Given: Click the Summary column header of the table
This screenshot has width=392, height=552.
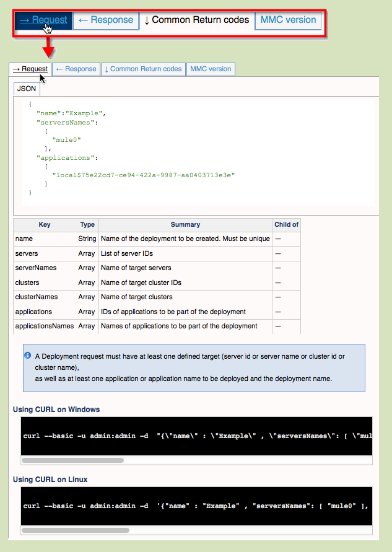Looking at the screenshot, I should [x=185, y=224].
